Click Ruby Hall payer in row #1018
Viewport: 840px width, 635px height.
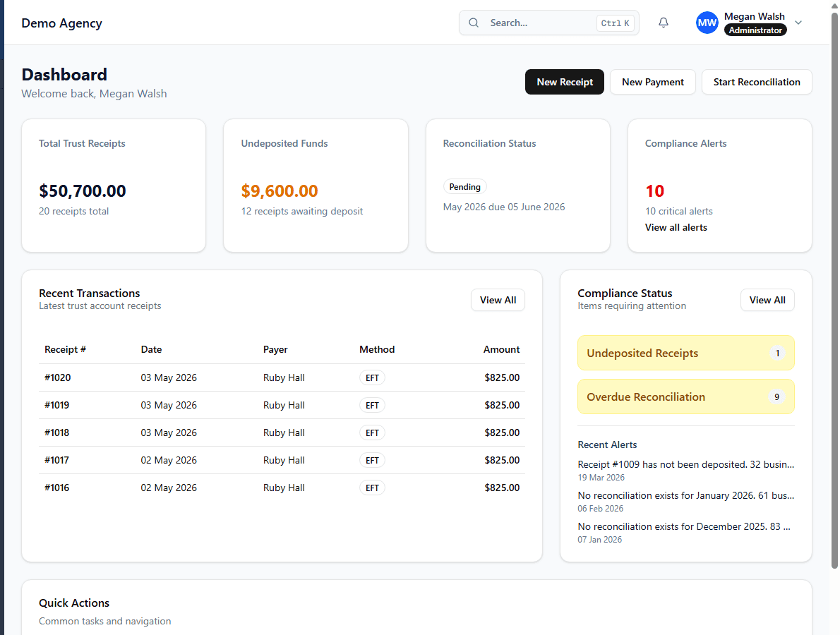pyautogui.click(x=283, y=433)
